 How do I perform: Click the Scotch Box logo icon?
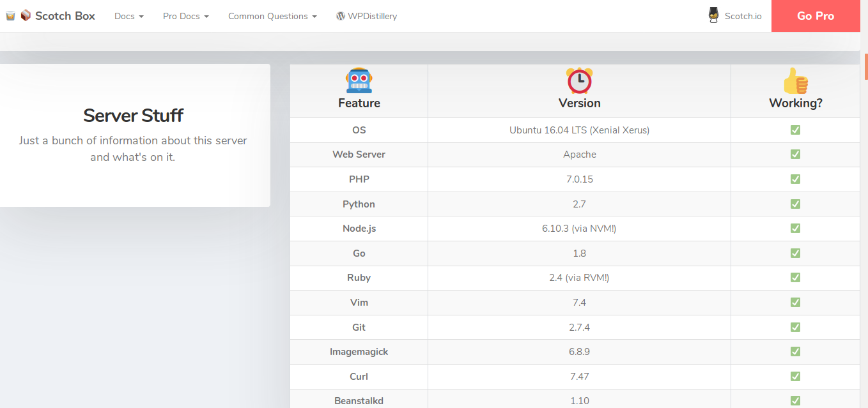coord(26,16)
